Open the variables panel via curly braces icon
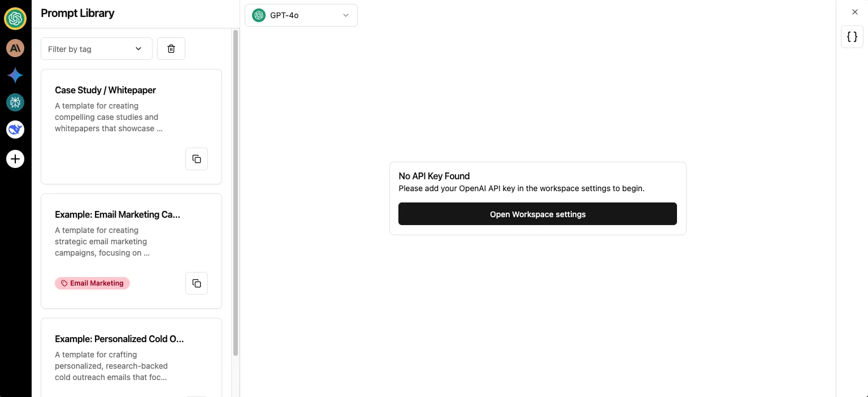The width and height of the screenshot is (868, 397). coord(852,36)
